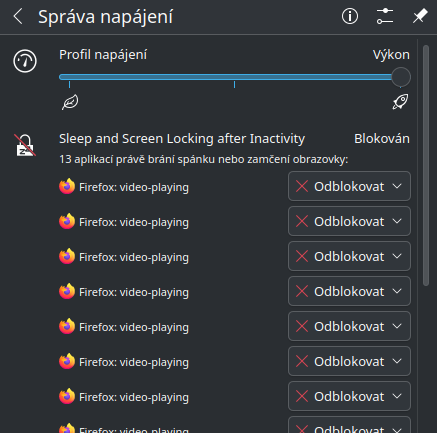This screenshot has width=437, height=433.
Task: Open the info icon in the header
Action: click(x=350, y=16)
